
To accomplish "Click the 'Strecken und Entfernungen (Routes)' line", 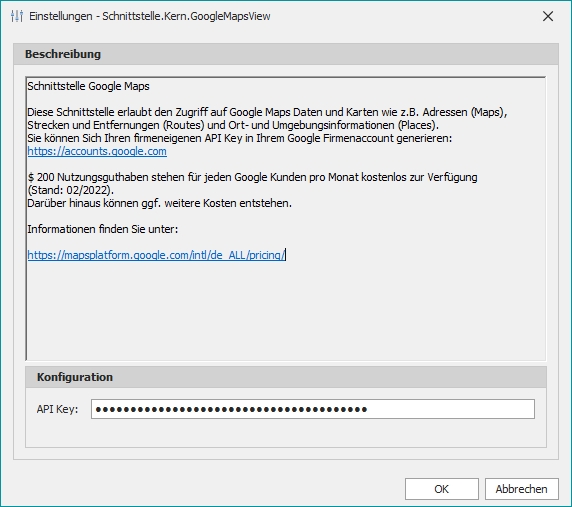I will point(233,125).
